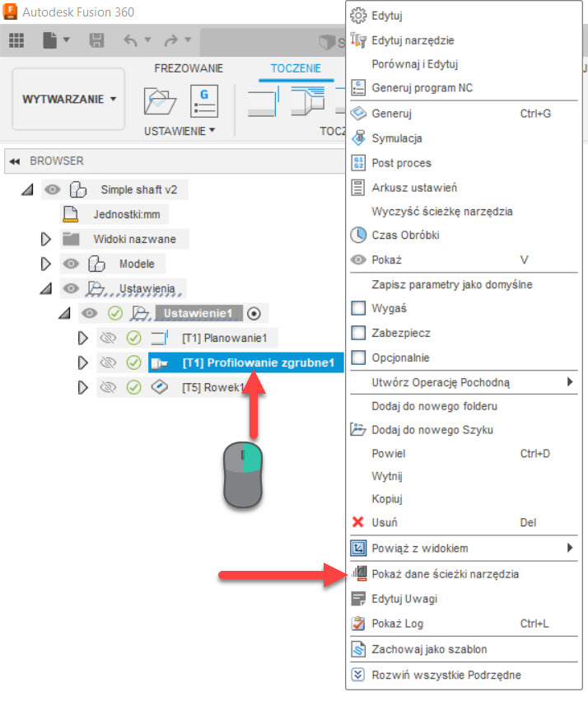Select Usuń from the context menu
The image size is (588, 701).
(384, 522)
